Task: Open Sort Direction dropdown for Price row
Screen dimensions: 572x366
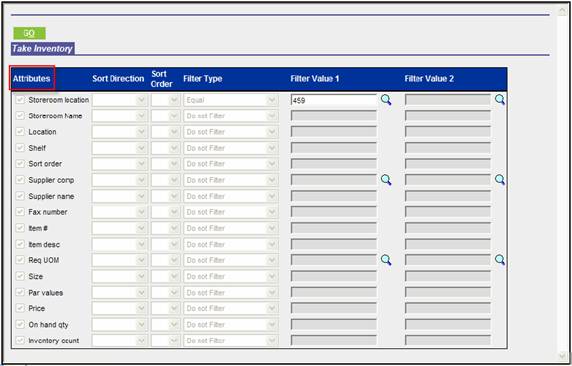Action: coord(120,308)
